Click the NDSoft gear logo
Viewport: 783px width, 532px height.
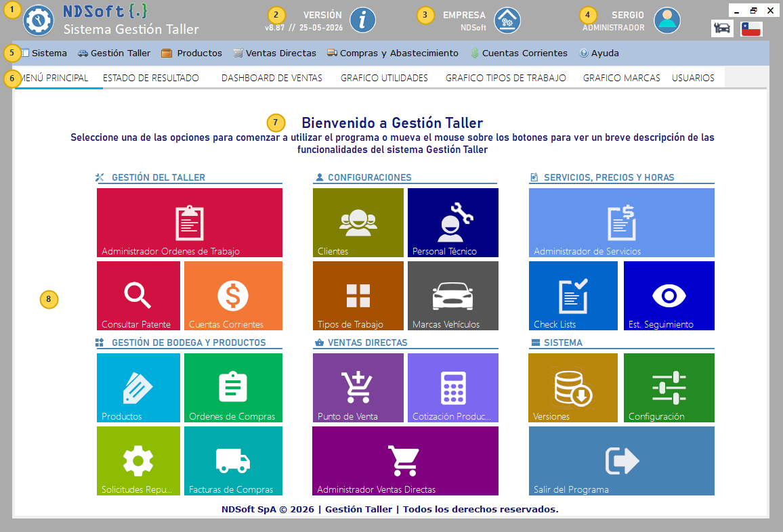click(x=39, y=20)
